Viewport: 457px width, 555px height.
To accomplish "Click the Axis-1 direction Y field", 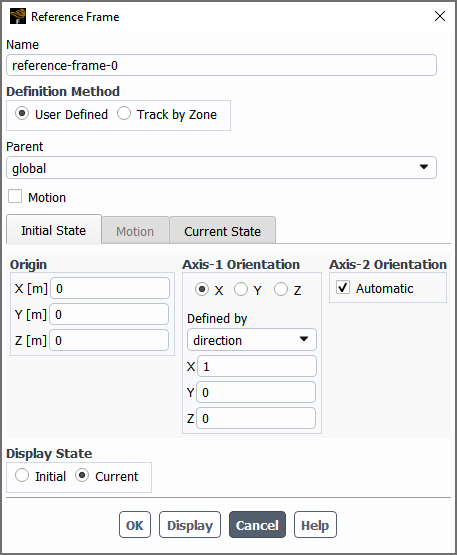I will click(x=256, y=392).
